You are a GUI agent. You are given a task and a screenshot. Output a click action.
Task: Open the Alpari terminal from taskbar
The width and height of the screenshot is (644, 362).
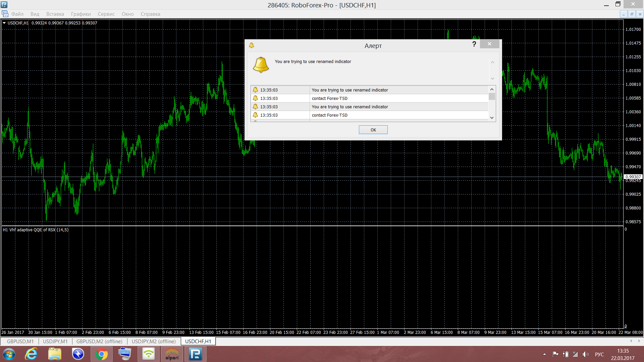click(x=172, y=354)
